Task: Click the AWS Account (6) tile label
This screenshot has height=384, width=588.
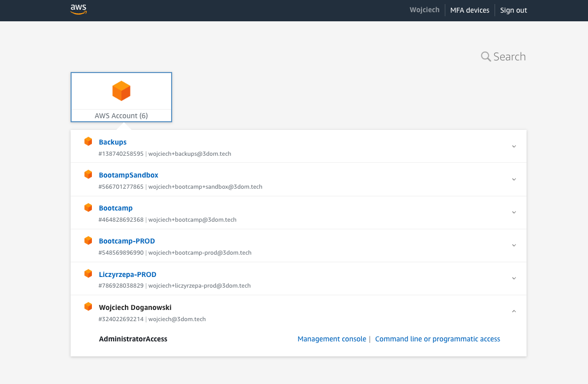Action: tap(121, 116)
